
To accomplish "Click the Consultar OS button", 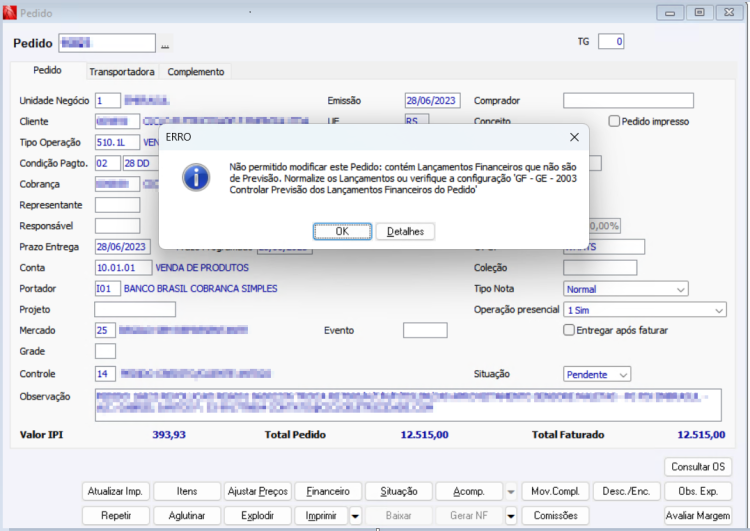I will coord(698,467).
